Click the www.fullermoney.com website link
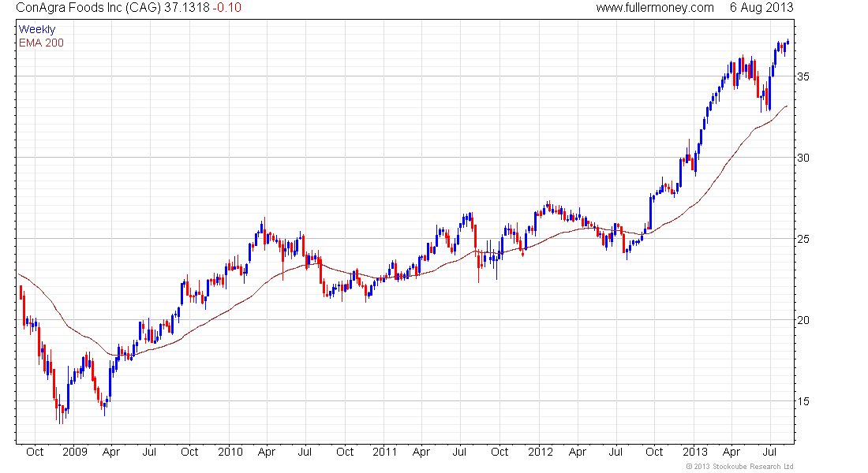The height and width of the screenshot is (473, 868). click(654, 8)
